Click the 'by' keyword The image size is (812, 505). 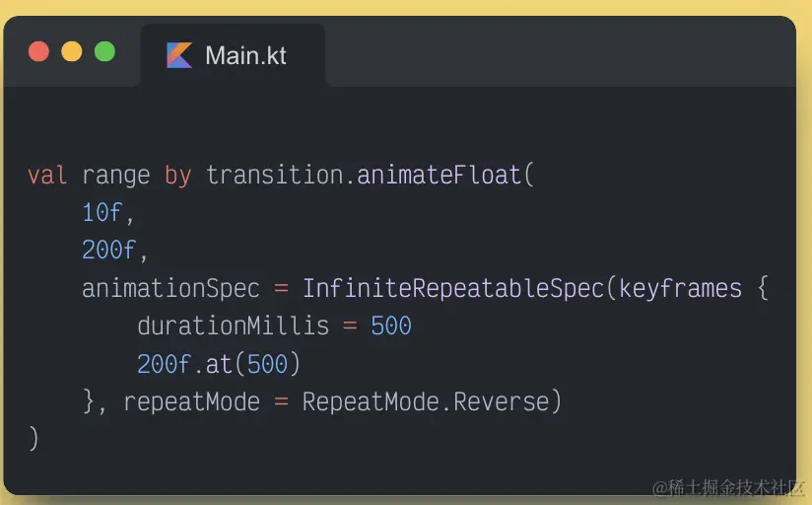click(177, 176)
